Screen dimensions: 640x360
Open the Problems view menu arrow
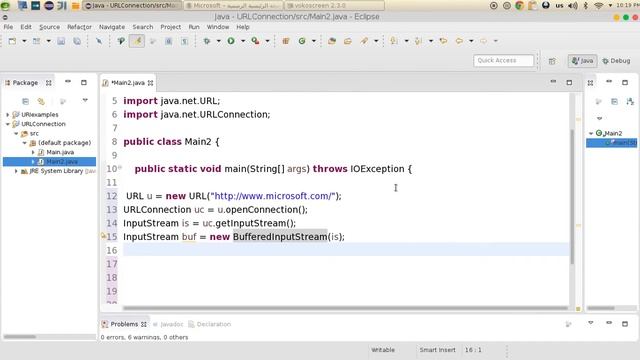pyautogui.click(x=591, y=323)
